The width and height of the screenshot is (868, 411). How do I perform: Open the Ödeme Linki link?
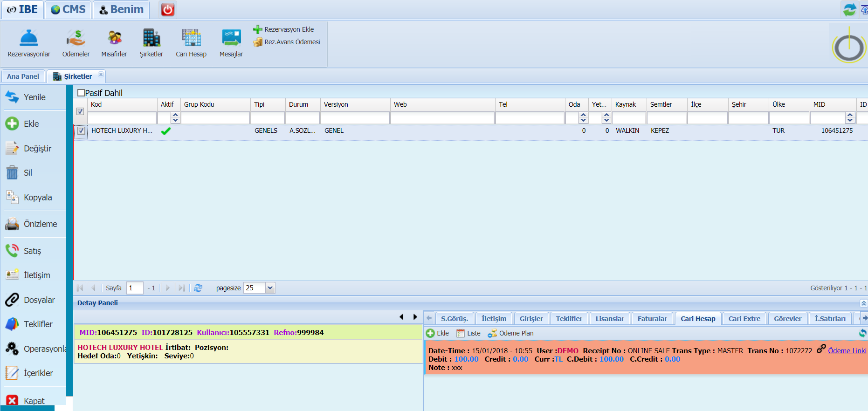point(847,351)
